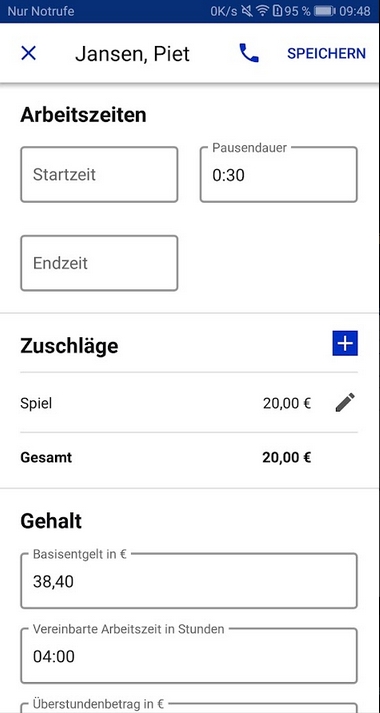Tap the battery icon in status bar
380x713 pixels.
(325, 11)
